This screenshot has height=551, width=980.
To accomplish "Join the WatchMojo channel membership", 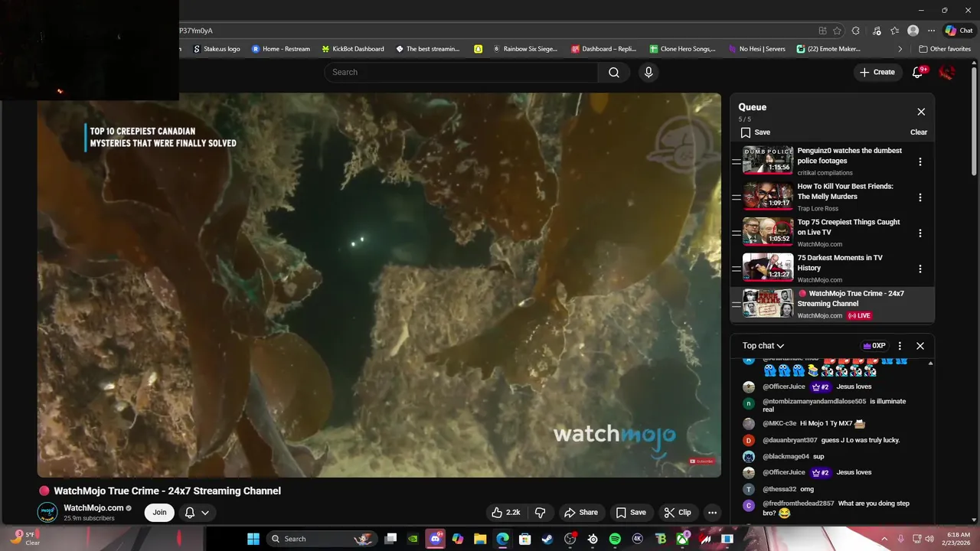I will [159, 513].
